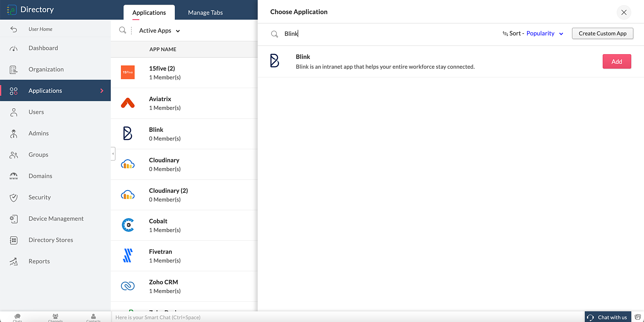
Task: Switch to the Applications tab
Action: (x=149, y=13)
